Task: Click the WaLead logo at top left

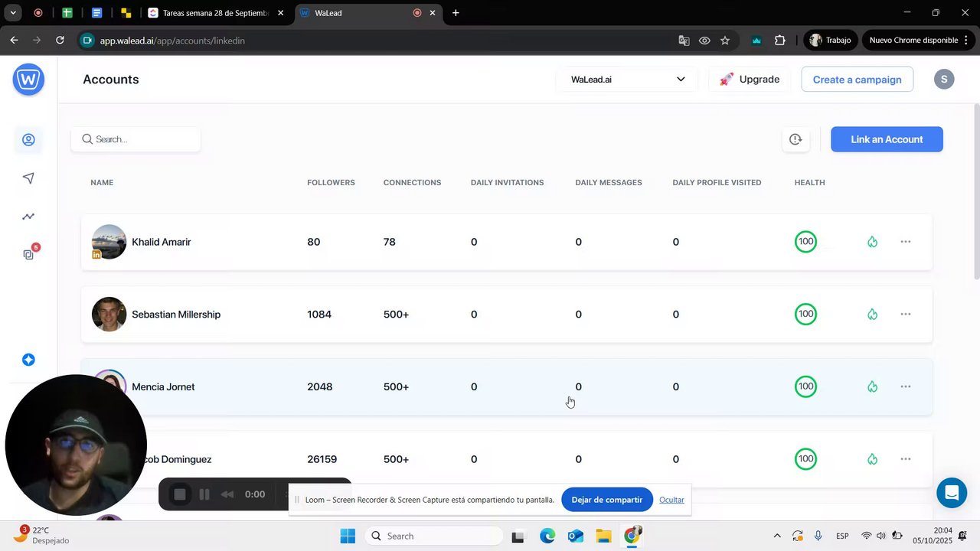Action: (x=28, y=80)
